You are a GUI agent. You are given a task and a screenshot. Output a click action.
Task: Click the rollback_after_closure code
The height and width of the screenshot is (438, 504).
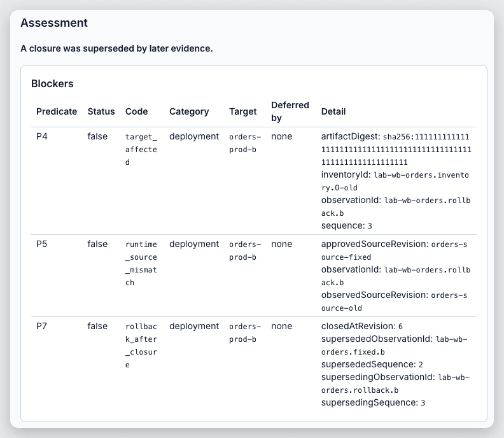141,346
